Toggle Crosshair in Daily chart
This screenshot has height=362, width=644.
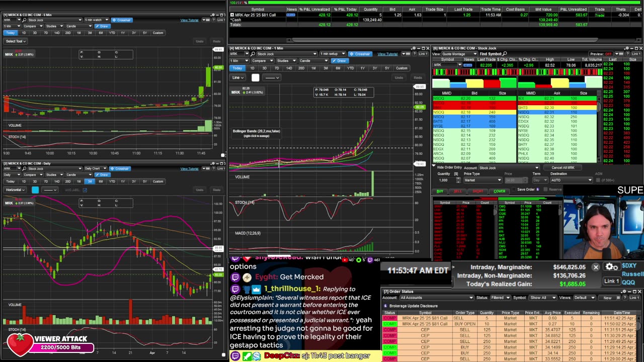(120, 168)
